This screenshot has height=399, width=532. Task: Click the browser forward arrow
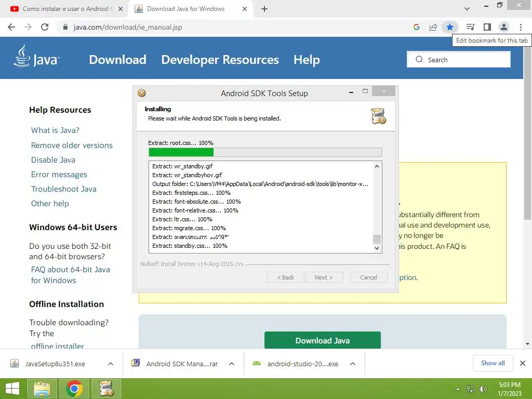pos(28,27)
